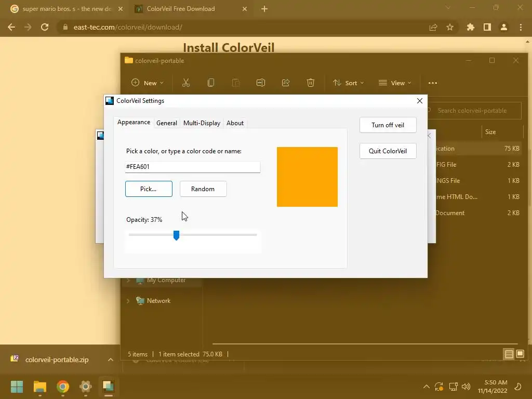Switch to the Multi-Display tab
The height and width of the screenshot is (399, 532).
pyautogui.click(x=202, y=123)
